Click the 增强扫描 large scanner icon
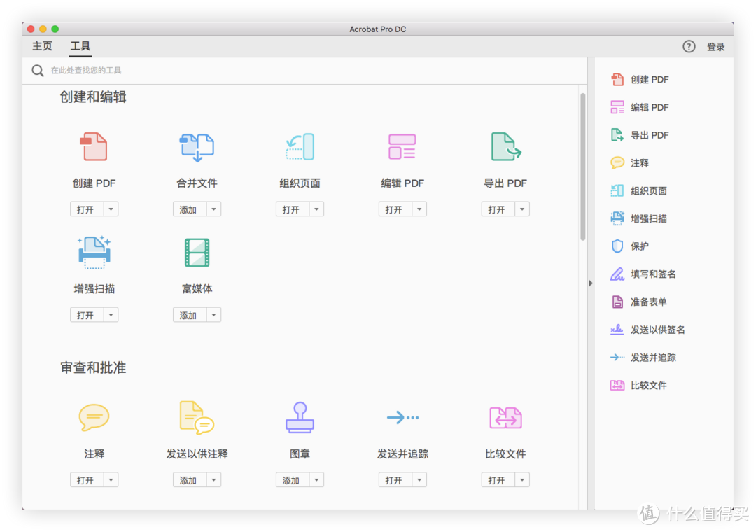 (94, 252)
